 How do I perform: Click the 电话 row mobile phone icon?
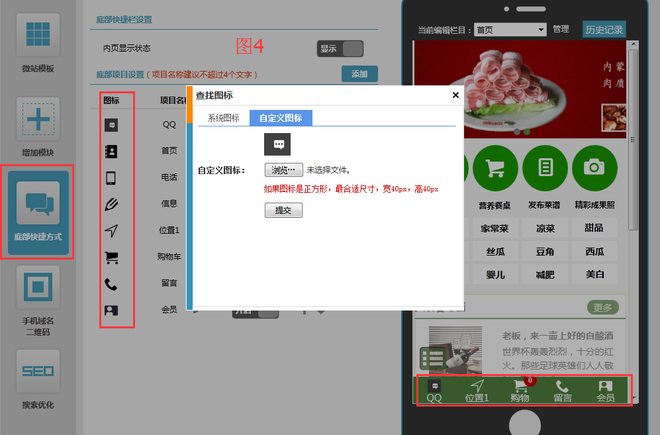[x=111, y=178]
